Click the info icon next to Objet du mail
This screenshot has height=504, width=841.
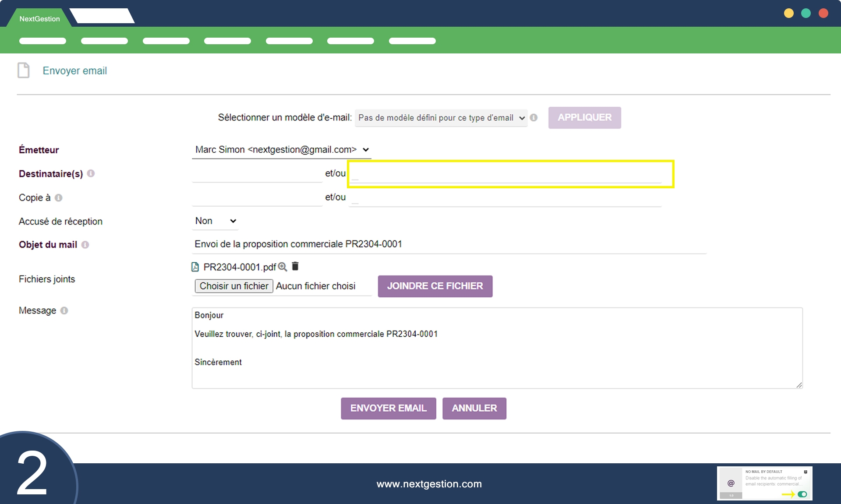click(85, 245)
